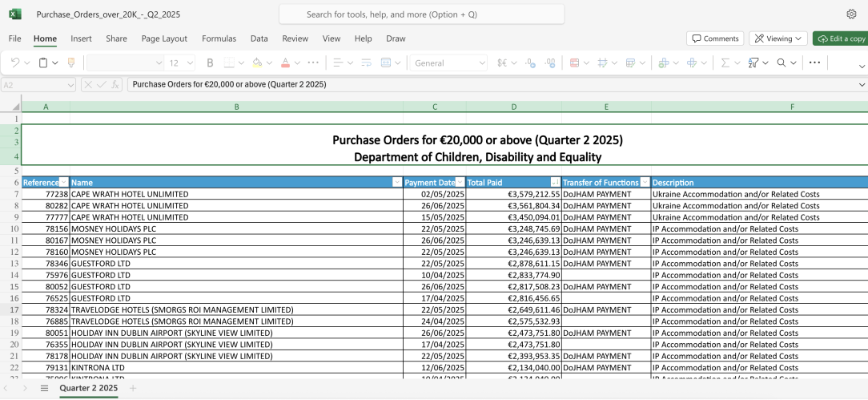Click the AutoSum sigma icon
This screenshot has height=400, width=868.
click(725, 63)
